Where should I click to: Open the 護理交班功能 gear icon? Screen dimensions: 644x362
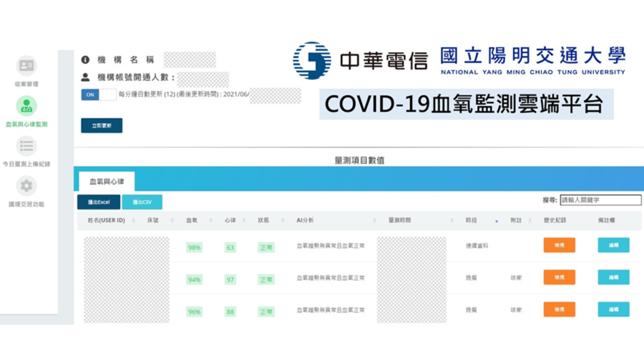26,186
